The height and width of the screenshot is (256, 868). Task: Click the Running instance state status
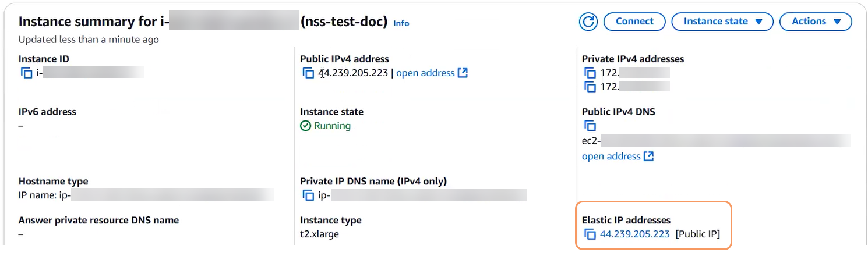tap(331, 126)
